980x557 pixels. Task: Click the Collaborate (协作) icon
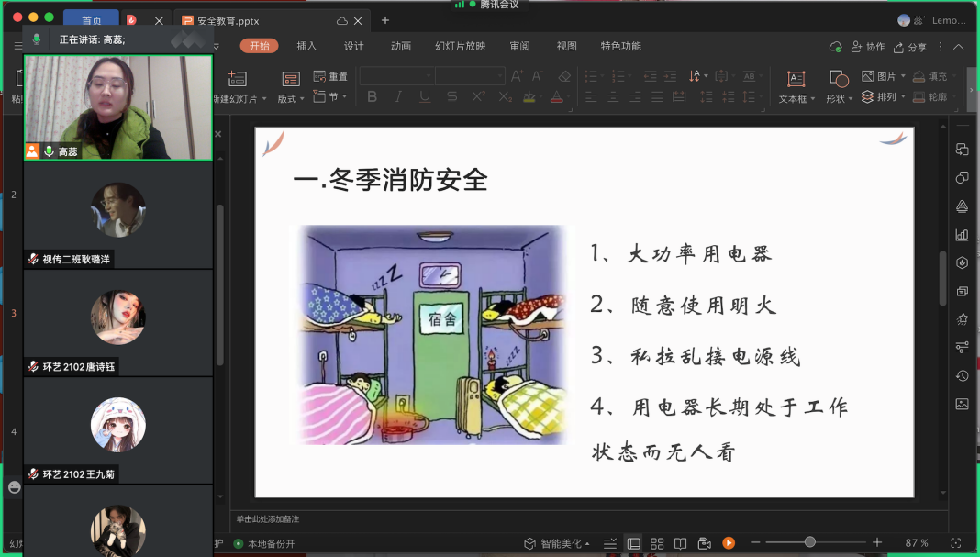tap(868, 47)
